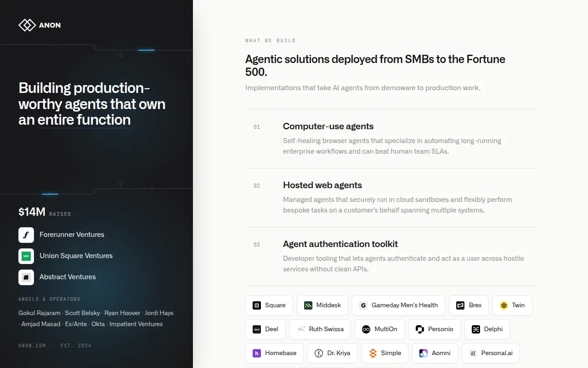Open the Gameday Men's Health chip
588x368 pixels.
click(x=398, y=305)
